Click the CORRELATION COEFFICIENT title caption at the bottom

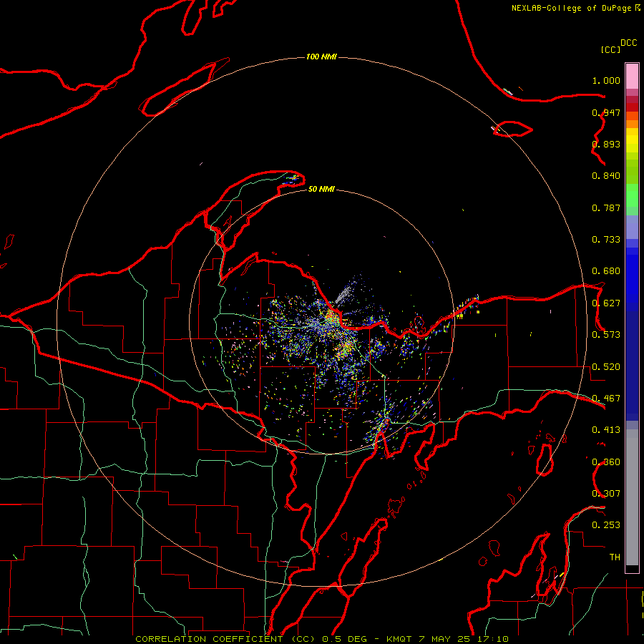pyautogui.click(x=322, y=639)
